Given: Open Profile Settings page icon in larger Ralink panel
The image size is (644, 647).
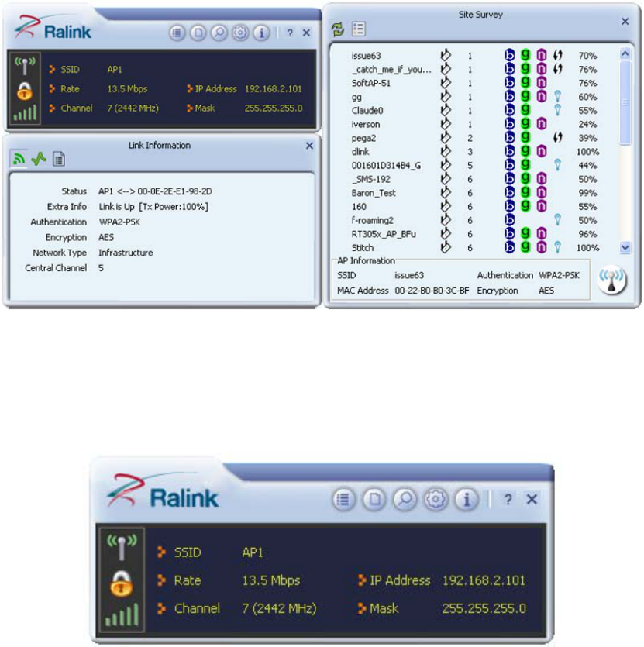Looking at the screenshot, I should tap(374, 500).
